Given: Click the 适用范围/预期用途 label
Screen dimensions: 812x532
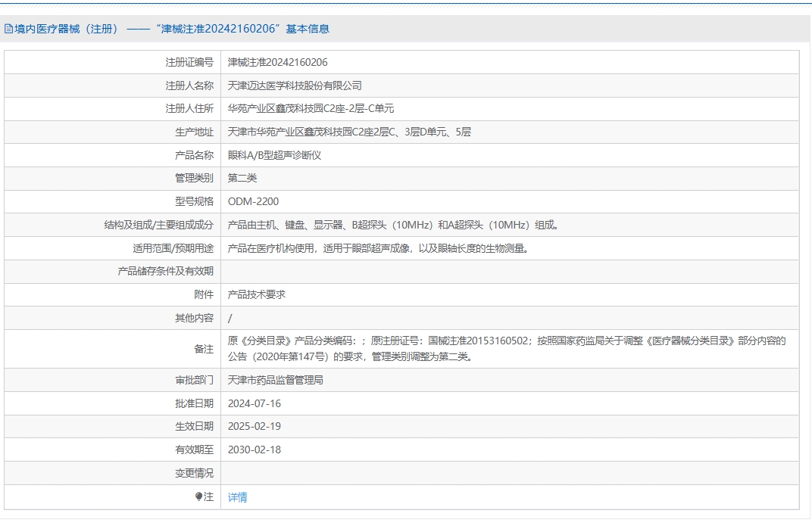Looking at the screenshot, I should (x=173, y=248).
